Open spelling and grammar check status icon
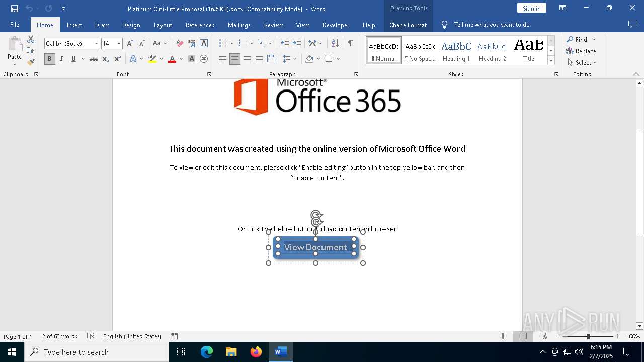The width and height of the screenshot is (644, 362). tap(91, 336)
